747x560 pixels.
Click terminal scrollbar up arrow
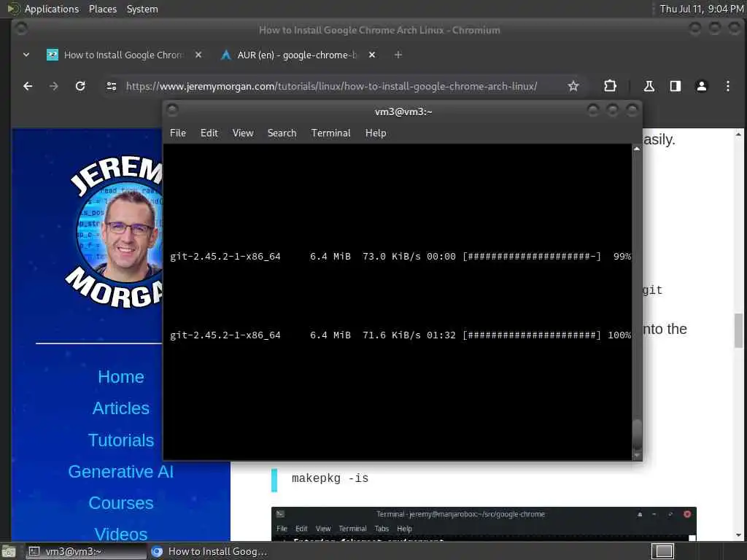click(637, 149)
